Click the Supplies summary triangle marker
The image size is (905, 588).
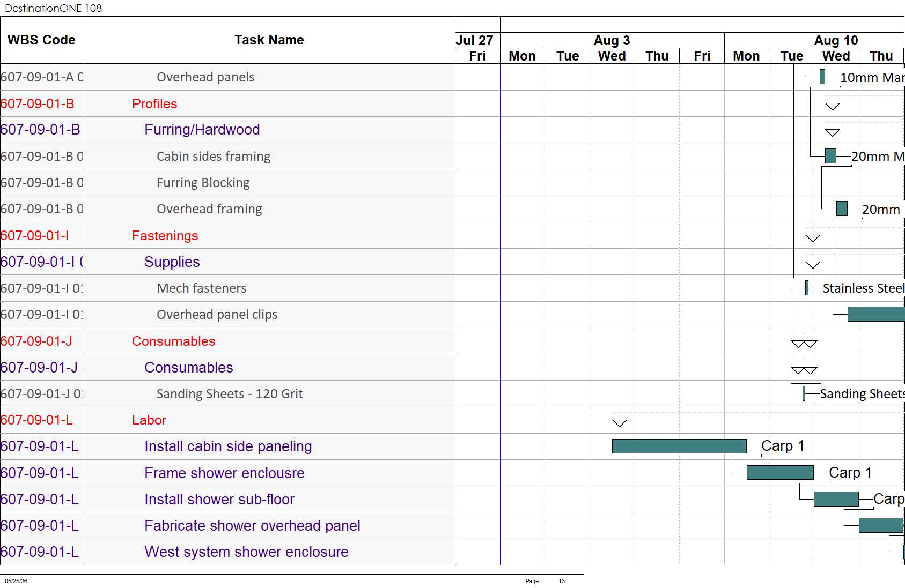coord(813,265)
